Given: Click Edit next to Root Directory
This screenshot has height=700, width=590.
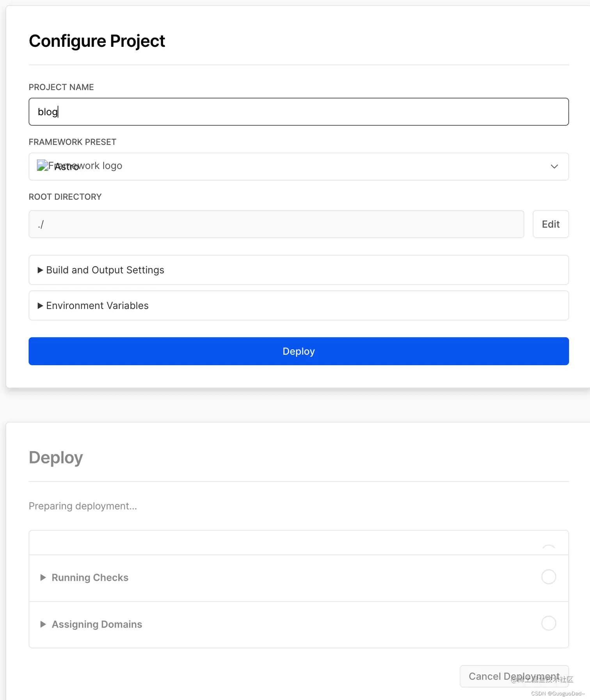Looking at the screenshot, I should coord(551,224).
